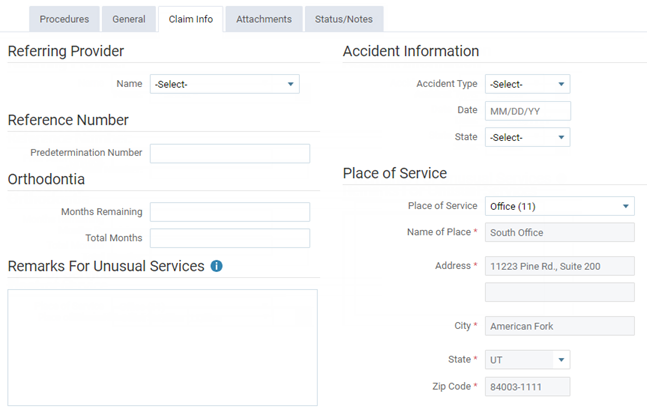Expand the Place of Service State UT dropdown
Image resolution: width=647 pixels, height=414 pixels.
pos(527,359)
